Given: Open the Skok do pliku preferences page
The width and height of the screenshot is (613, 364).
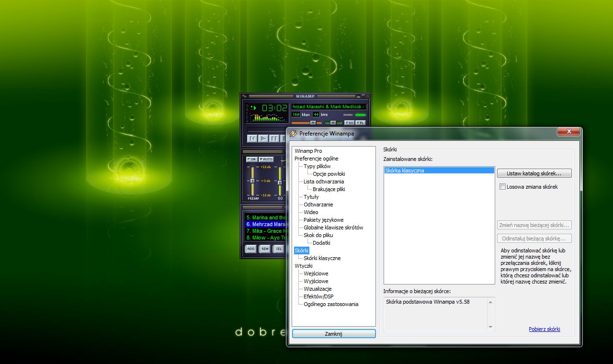Looking at the screenshot, I should point(318,235).
